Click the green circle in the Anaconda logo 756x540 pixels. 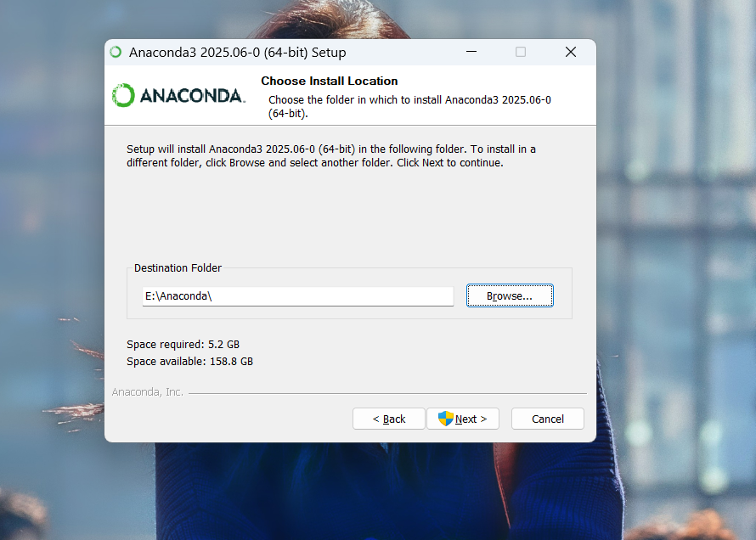click(x=121, y=95)
